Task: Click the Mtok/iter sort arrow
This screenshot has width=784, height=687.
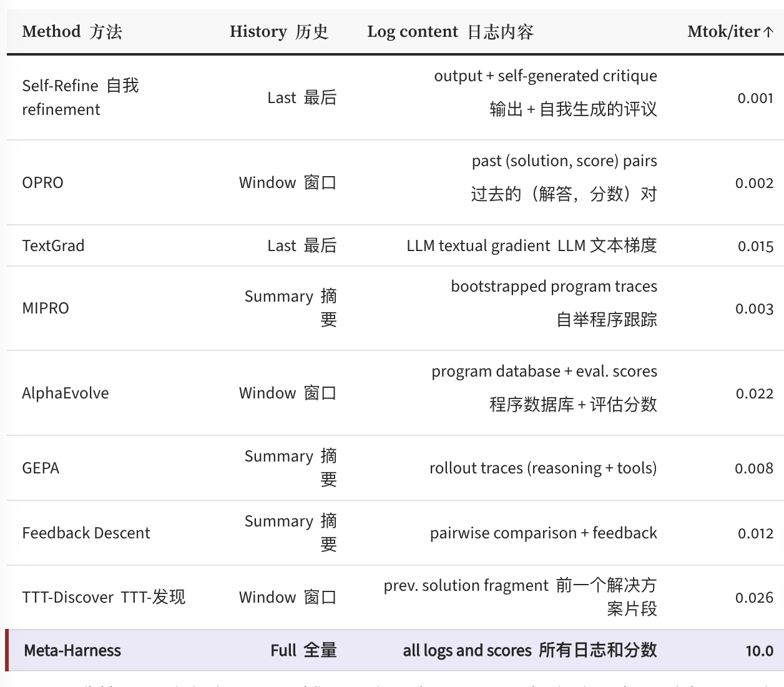Action: click(768, 32)
